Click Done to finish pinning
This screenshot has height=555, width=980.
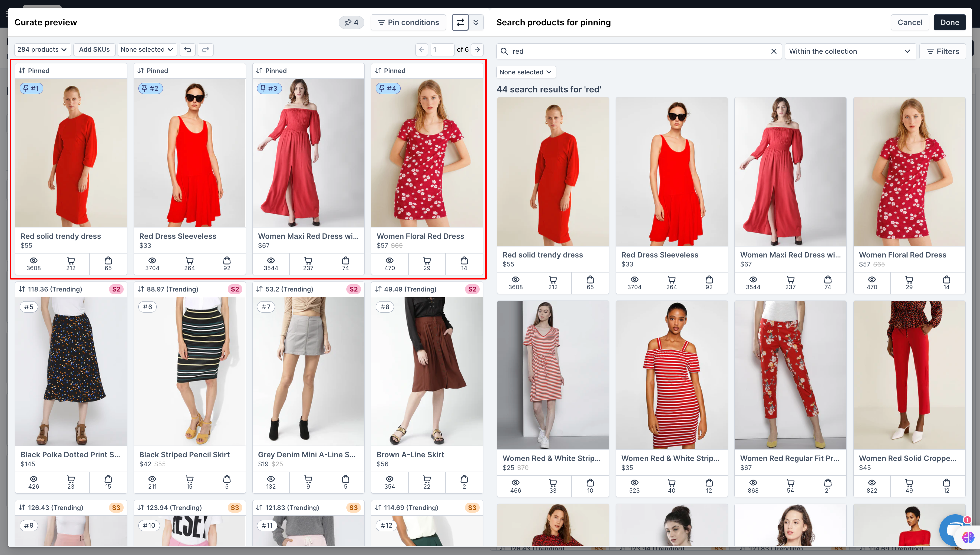950,22
